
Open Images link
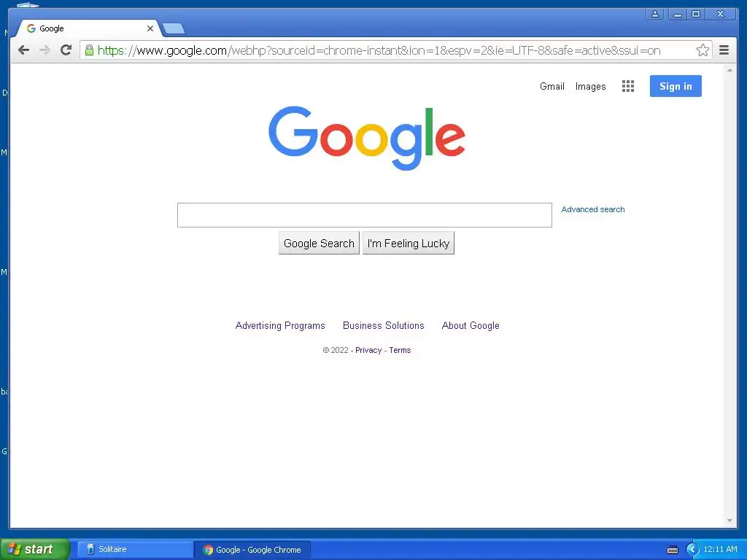point(590,86)
